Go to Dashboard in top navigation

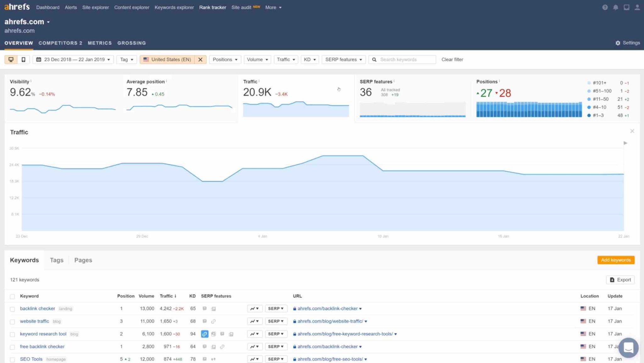pyautogui.click(x=48, y=7)
